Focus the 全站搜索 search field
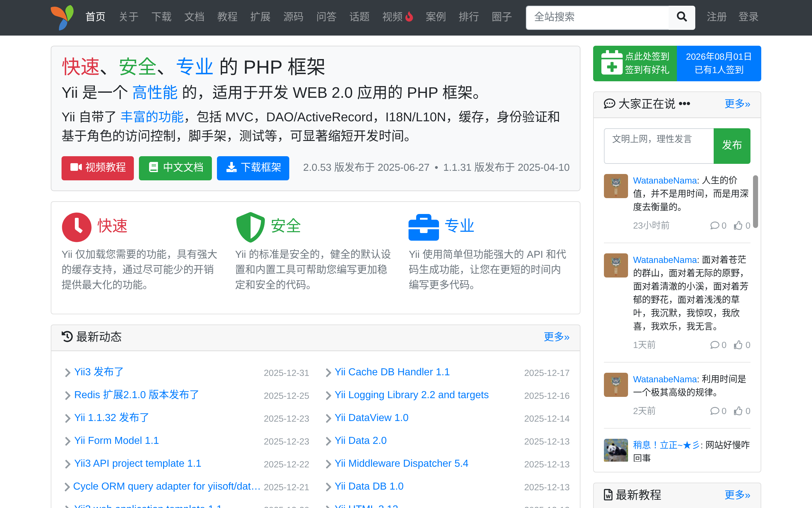 (x=597, y=17)
